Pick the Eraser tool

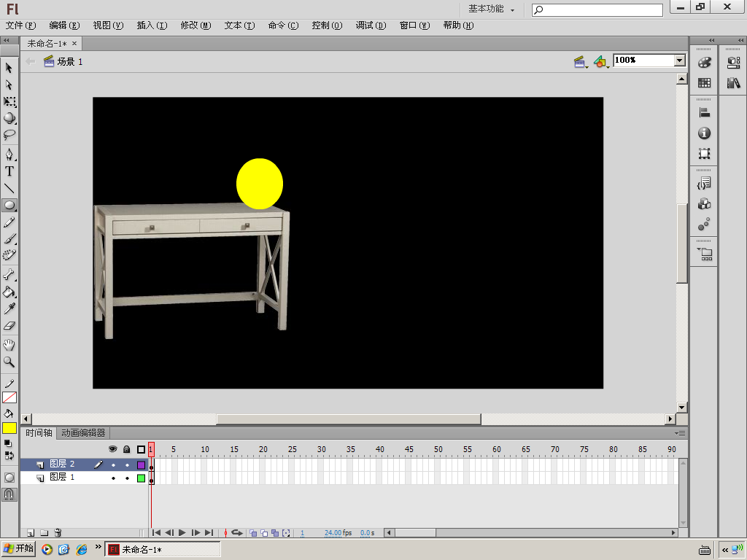click(9, 326)
